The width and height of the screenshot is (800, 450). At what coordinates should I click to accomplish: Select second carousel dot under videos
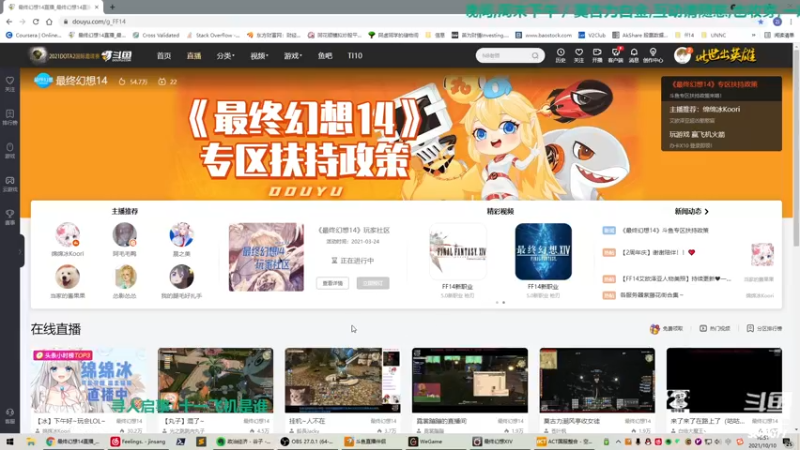(504, 303)
